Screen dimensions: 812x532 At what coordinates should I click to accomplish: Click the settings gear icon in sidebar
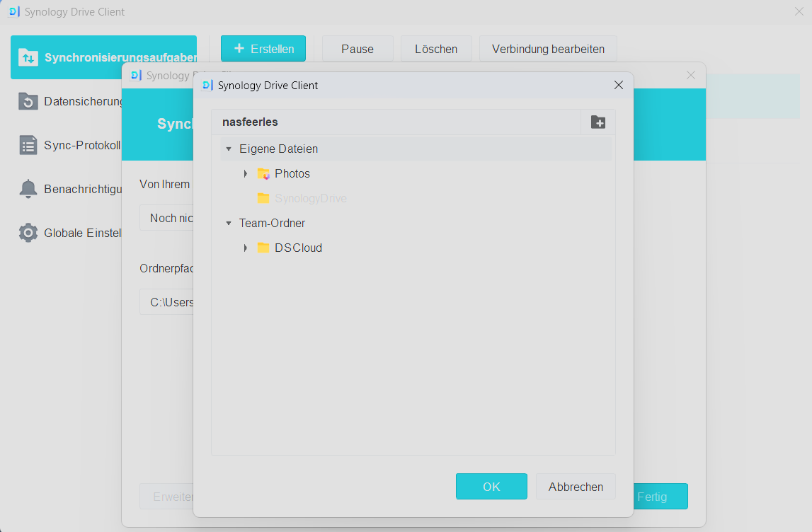[28, 233]
